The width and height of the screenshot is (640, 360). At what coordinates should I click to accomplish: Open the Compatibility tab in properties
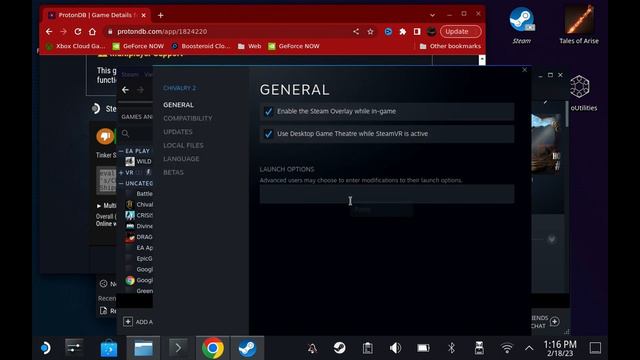click(188, 118)
